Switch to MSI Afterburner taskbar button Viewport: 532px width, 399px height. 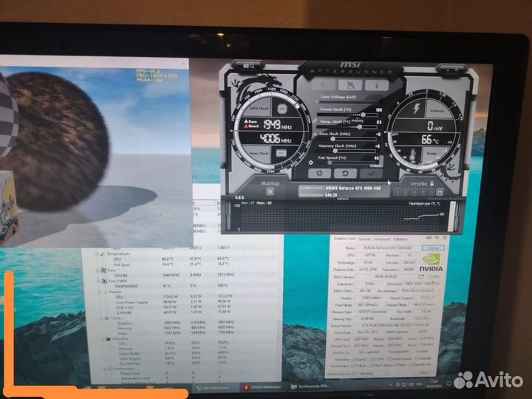[x=216, y=387]
